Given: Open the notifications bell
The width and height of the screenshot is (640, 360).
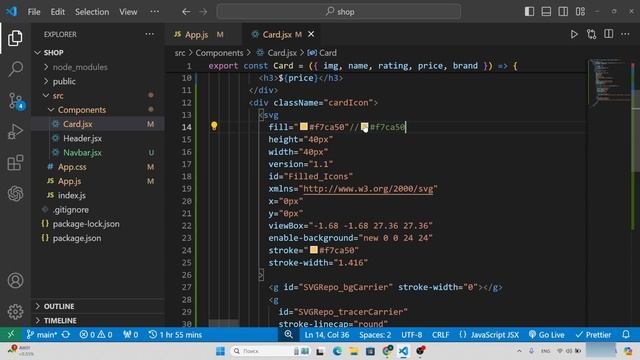Looking at the screenshot, I should 626,335.
